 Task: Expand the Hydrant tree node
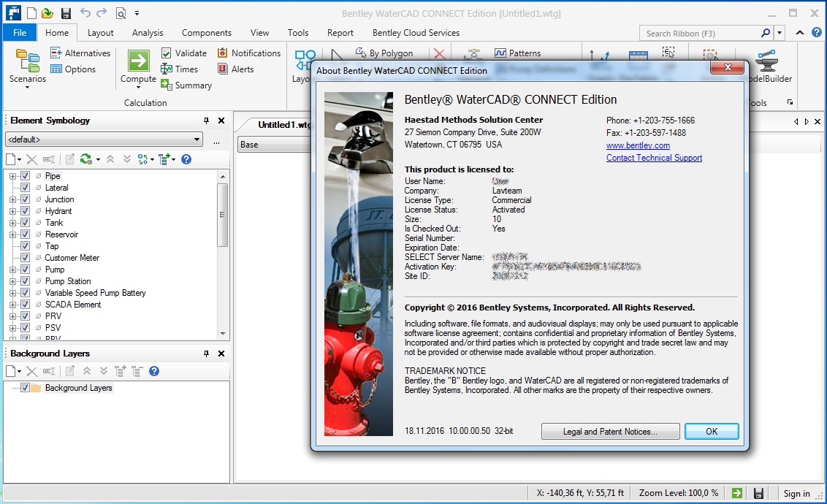[x=12, y=211]
